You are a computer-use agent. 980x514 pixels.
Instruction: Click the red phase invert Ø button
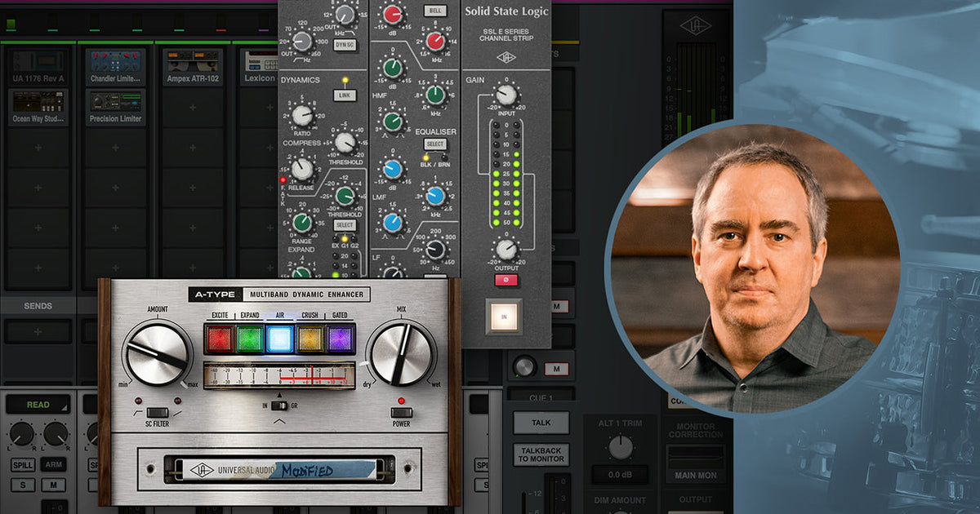pos(506,280)
